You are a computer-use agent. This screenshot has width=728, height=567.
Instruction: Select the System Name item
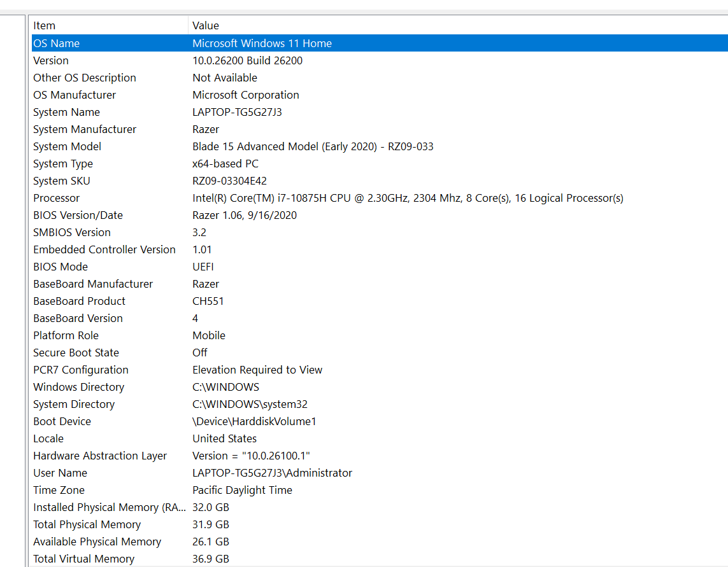(66, 112)
